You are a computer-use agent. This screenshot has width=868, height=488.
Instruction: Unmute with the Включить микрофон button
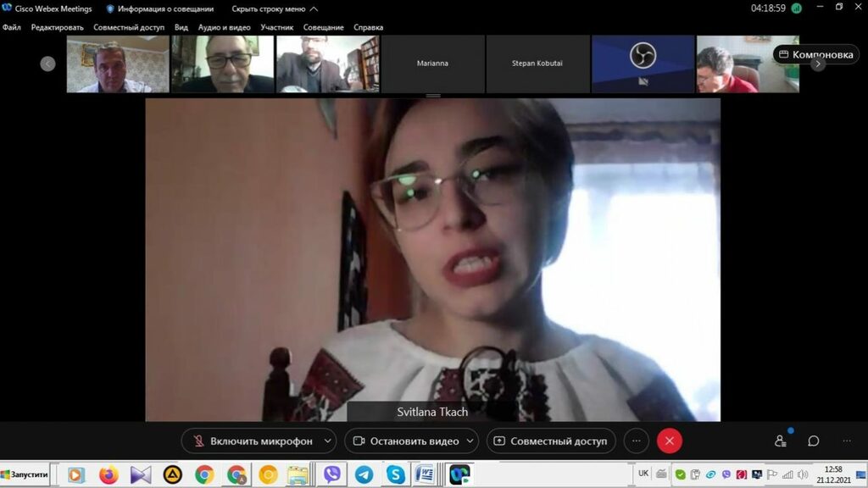[x=253, y=441]
